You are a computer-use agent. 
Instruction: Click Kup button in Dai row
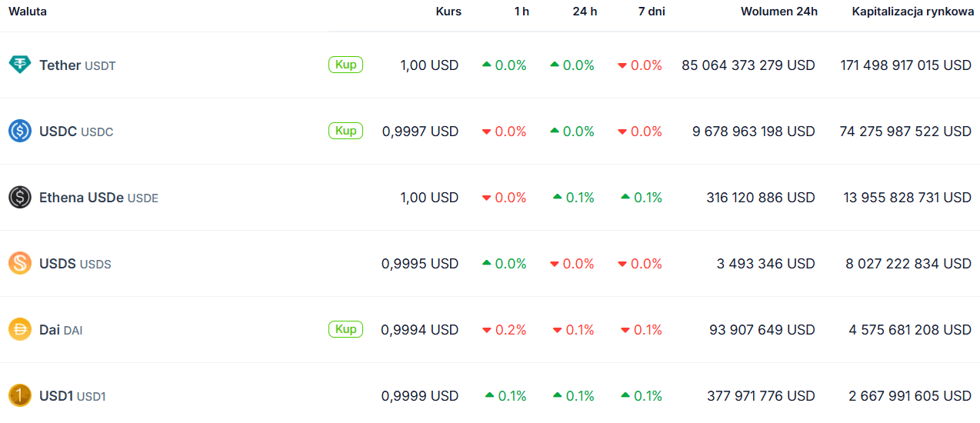pyautogui.click(x=345, y=329)
